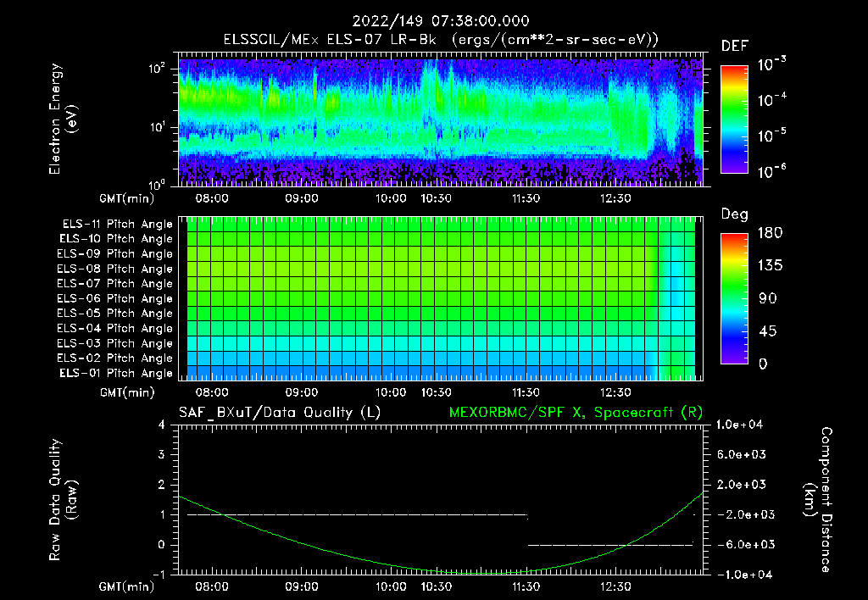Viewport: 868px width, 600px height.
Task: Click the 11:30 tick under the pitch angle panel
Action: point(526,392)
